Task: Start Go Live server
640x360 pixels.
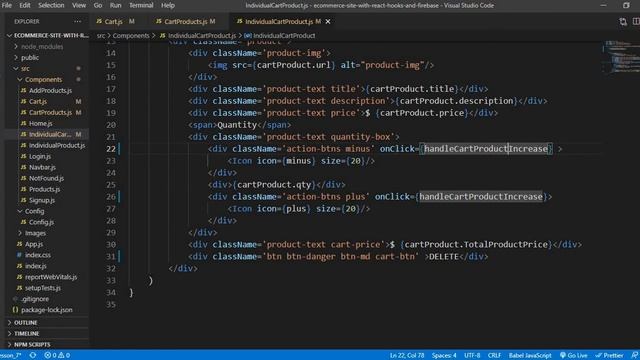Action: (573, 355)
